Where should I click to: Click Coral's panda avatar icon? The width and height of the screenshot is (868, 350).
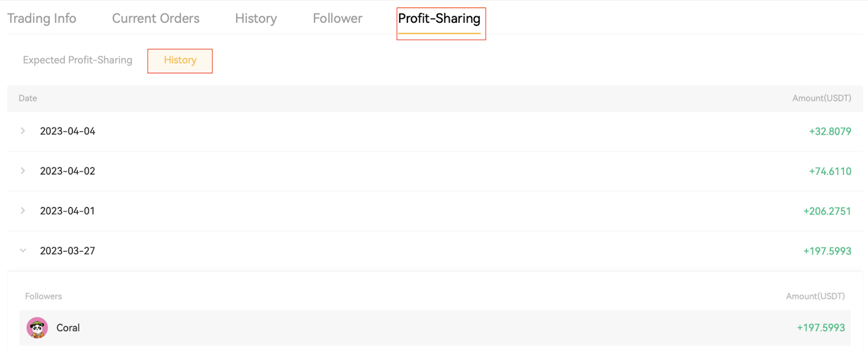pos(37,328)
